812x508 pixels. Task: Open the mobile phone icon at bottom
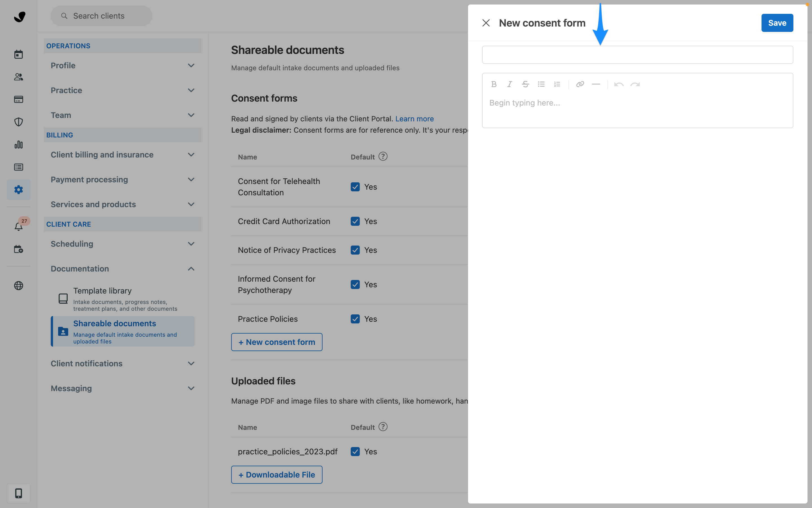(18, 493)
